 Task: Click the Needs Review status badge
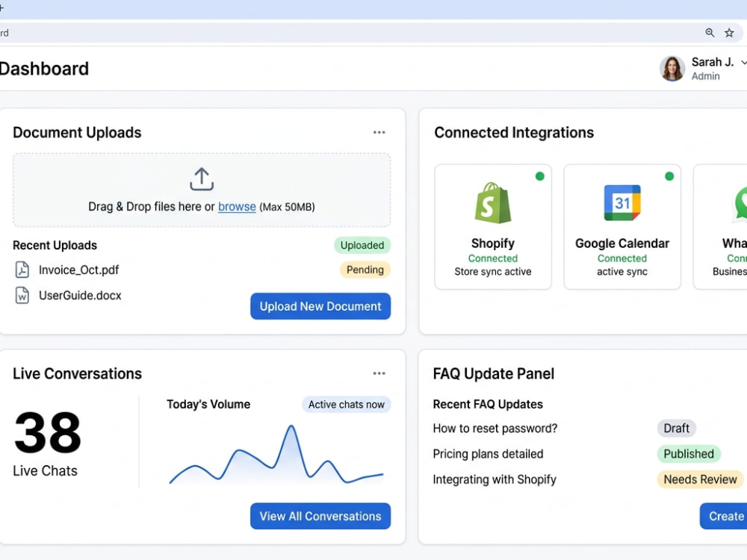701,479
